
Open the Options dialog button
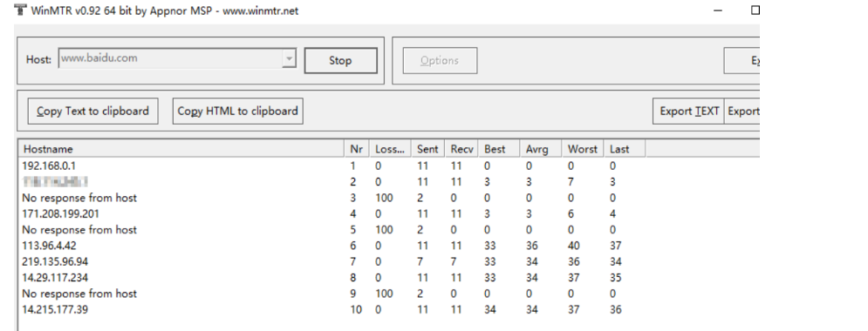[x=440, y=61]
